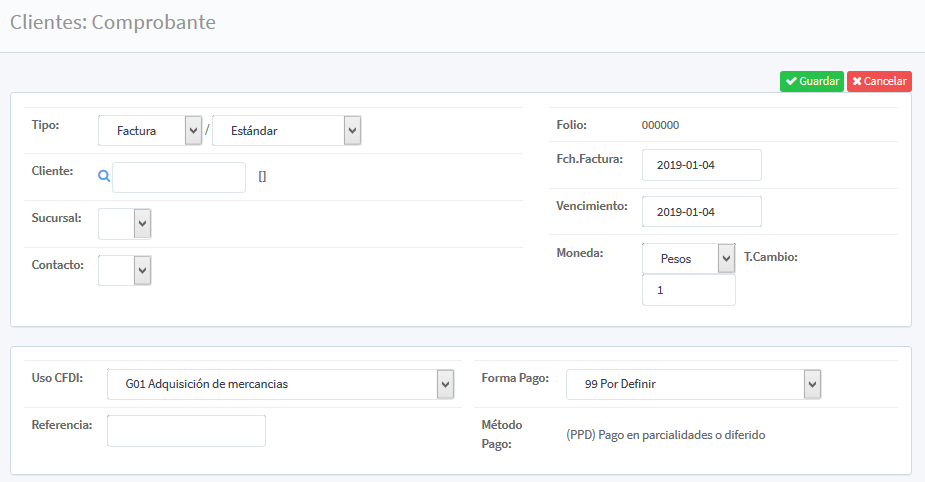Viewport: 925px width, 482px height.
Task: Click the empty brackets next to Cliente field
Action: 262,177
